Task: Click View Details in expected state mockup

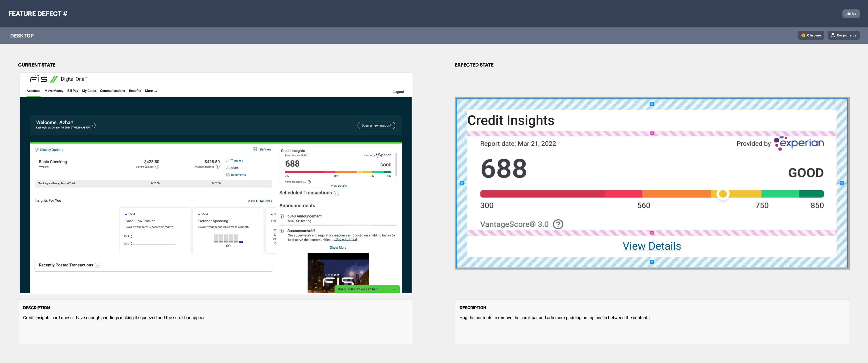Action: 651,246
